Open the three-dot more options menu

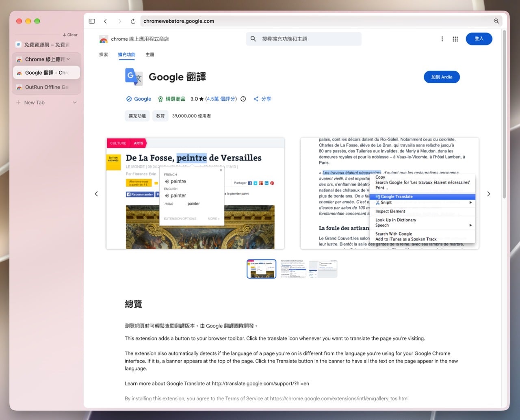(442, 39)
